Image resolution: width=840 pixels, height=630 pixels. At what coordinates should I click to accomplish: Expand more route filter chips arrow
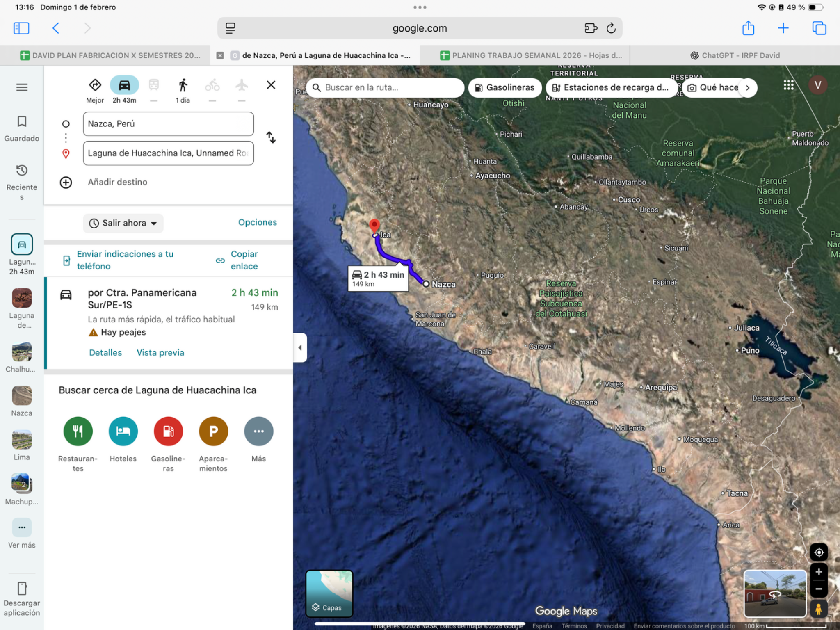point(748,87)
